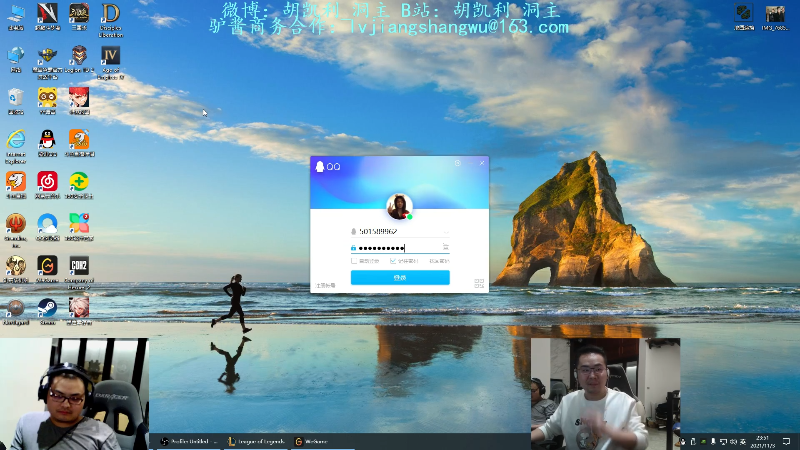
Task: Select the blue cloud desktop shortcut
Action: coord(47,227)
